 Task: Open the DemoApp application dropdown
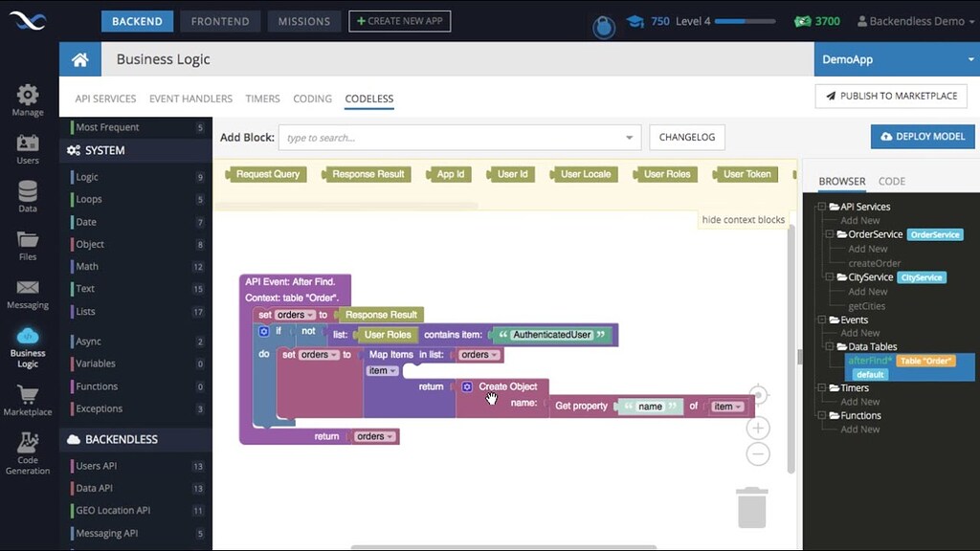[x=897, y=59]
